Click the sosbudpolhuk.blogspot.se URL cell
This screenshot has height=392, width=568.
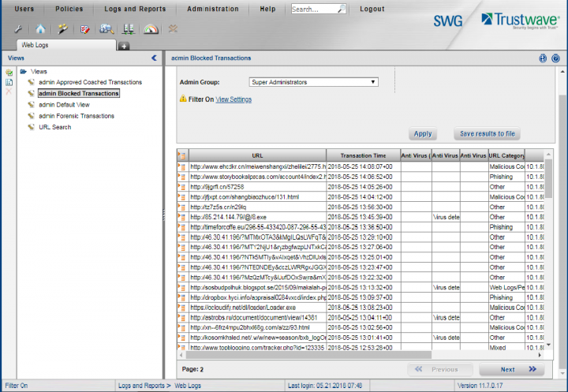click(x=257, y=287)
